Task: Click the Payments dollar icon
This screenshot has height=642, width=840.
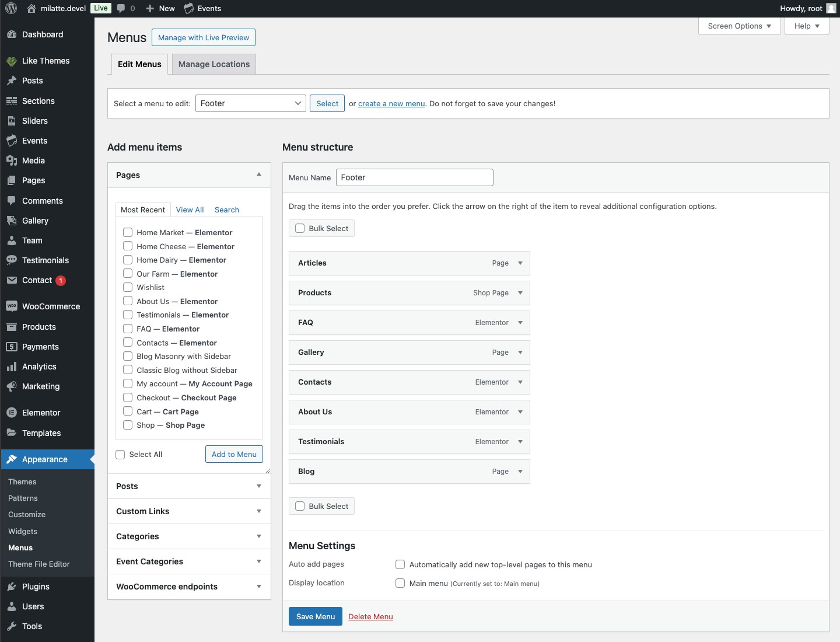Action: click(x=12, y=347)
